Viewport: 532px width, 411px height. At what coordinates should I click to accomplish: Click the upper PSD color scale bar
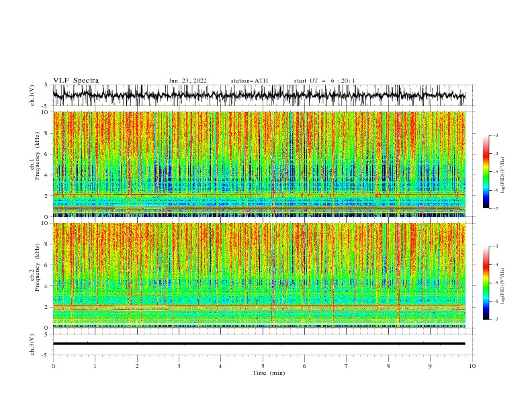pos(486,172)
